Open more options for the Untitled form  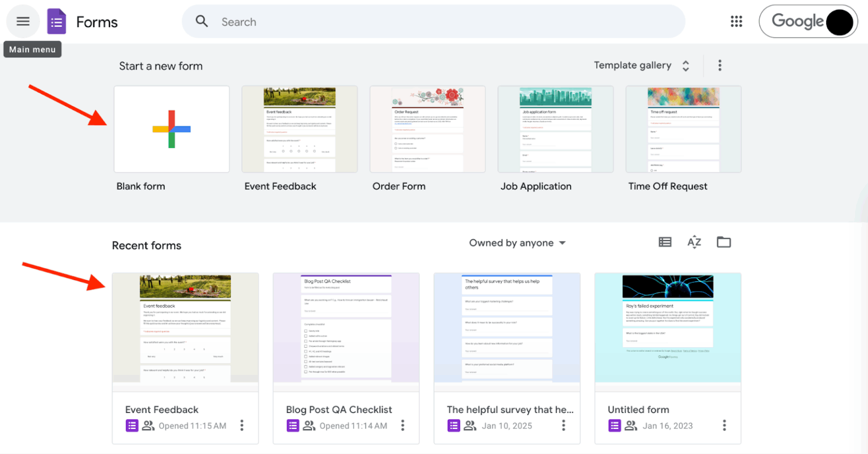tap(724, 425)
